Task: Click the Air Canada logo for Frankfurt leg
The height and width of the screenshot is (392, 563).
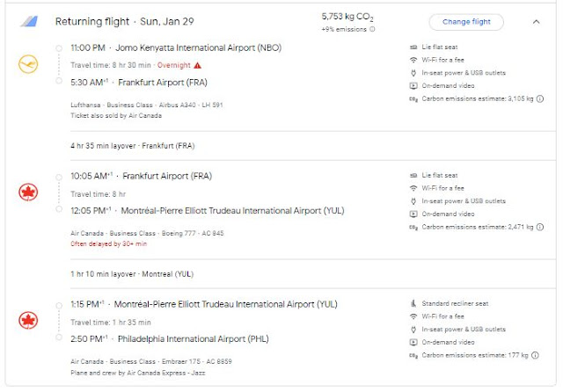Action: pos(29,192)
